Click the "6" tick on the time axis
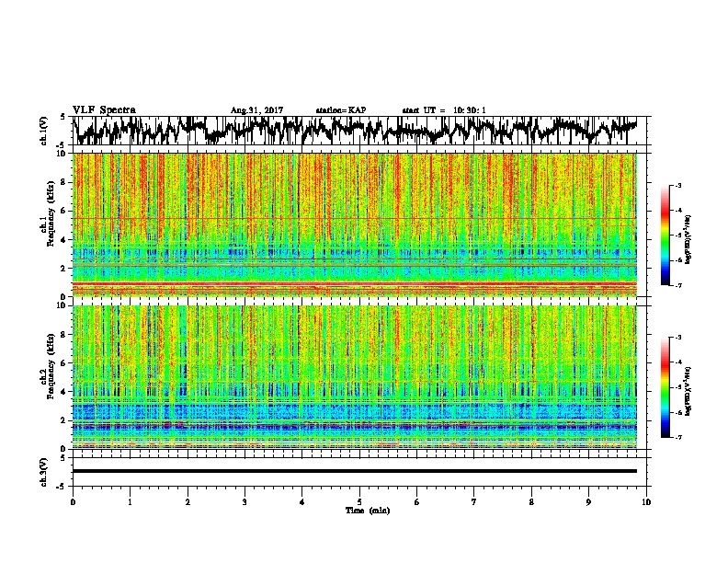This screenshot has height=563, width=728. (x=416, y=502)
